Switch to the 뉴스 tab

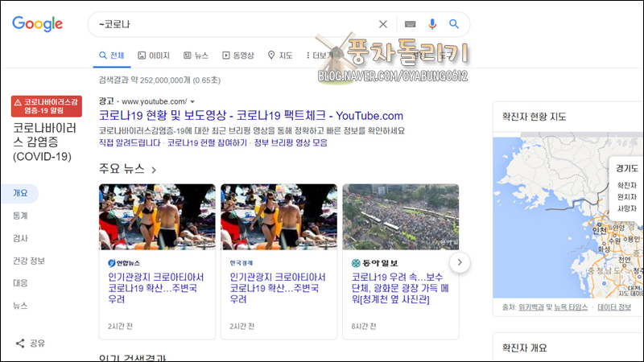pos(196,56)
